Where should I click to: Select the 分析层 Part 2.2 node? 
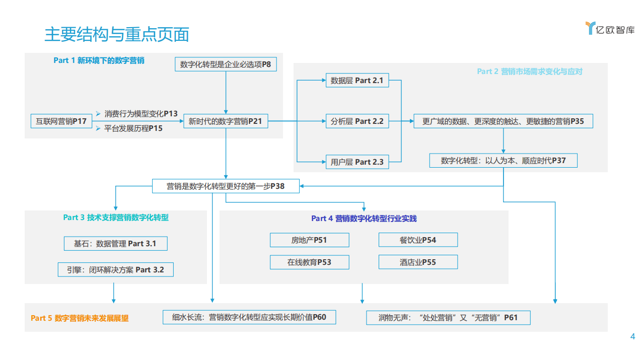click(x=357, y=121)
